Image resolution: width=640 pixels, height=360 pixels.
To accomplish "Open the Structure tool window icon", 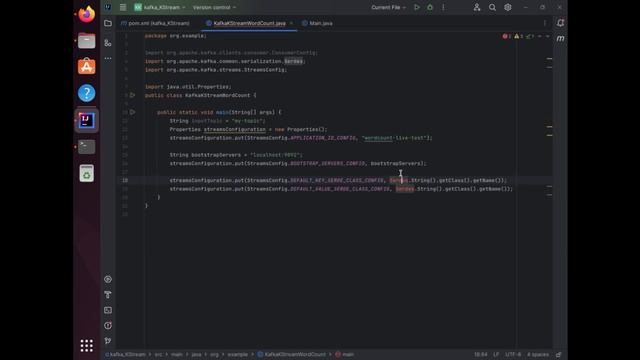I will (x=108, y=42).
